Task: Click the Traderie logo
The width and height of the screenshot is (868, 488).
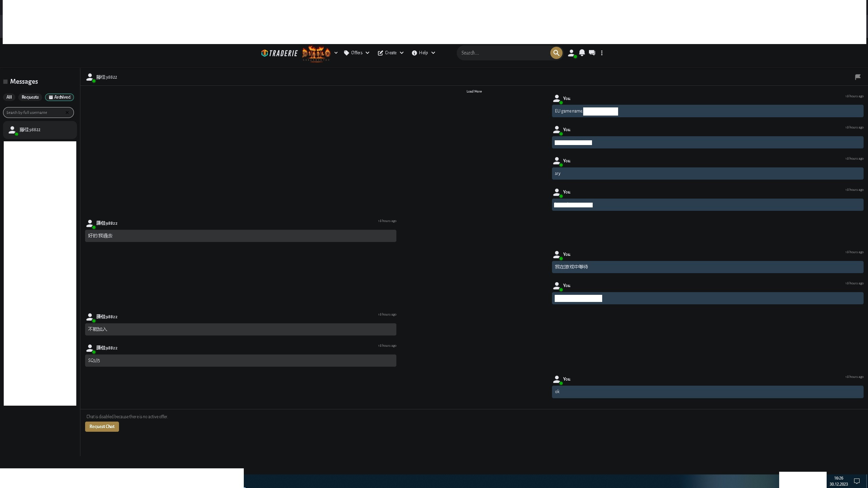Action: pos(279,53)
